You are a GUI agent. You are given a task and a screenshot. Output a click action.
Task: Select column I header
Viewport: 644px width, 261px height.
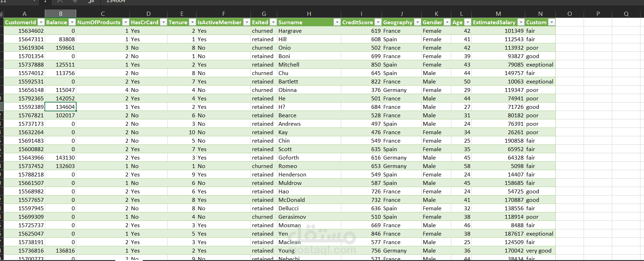tap(361, 14)
